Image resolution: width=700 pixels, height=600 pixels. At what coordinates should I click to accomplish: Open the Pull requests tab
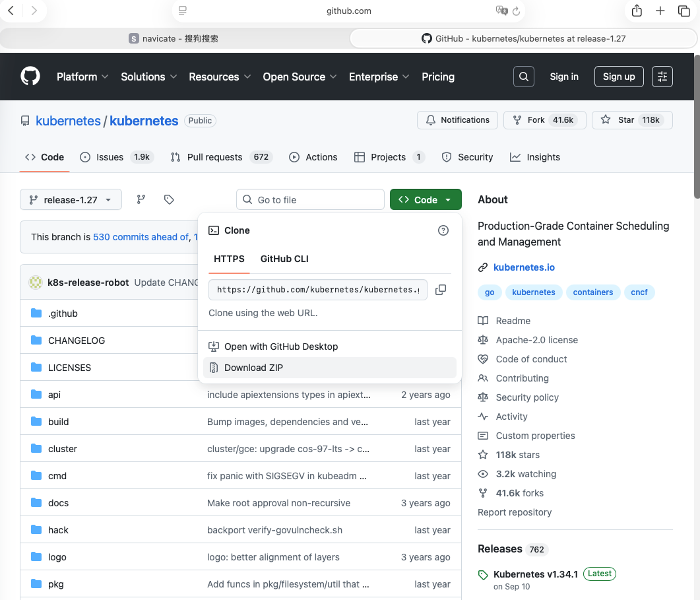[222, 157]
